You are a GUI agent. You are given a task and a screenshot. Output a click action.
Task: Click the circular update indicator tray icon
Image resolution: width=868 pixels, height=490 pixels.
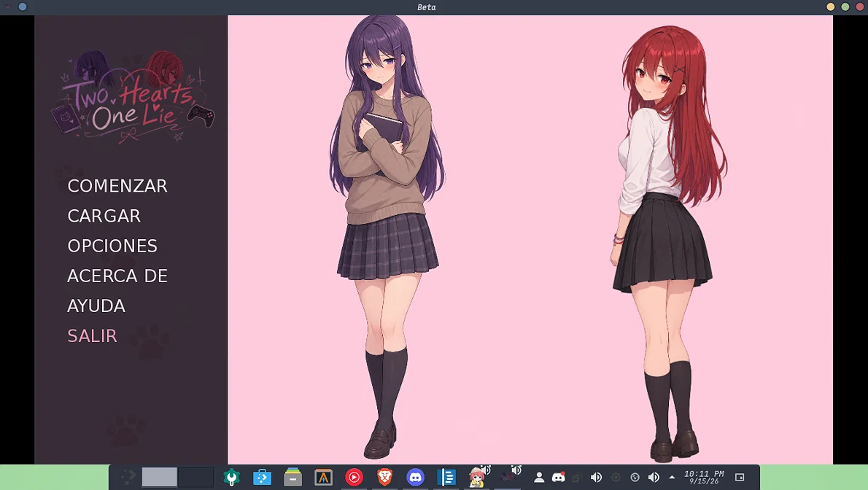(x=635, y=478)
